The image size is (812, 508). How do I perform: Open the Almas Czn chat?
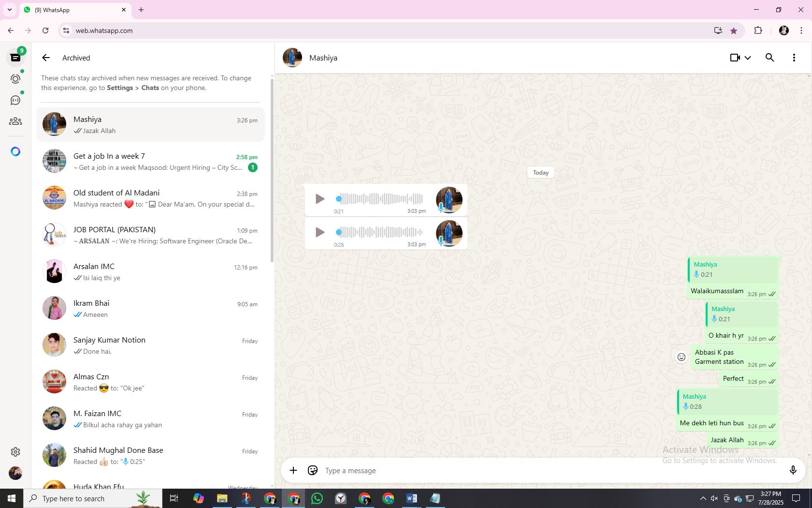[150, 382]
